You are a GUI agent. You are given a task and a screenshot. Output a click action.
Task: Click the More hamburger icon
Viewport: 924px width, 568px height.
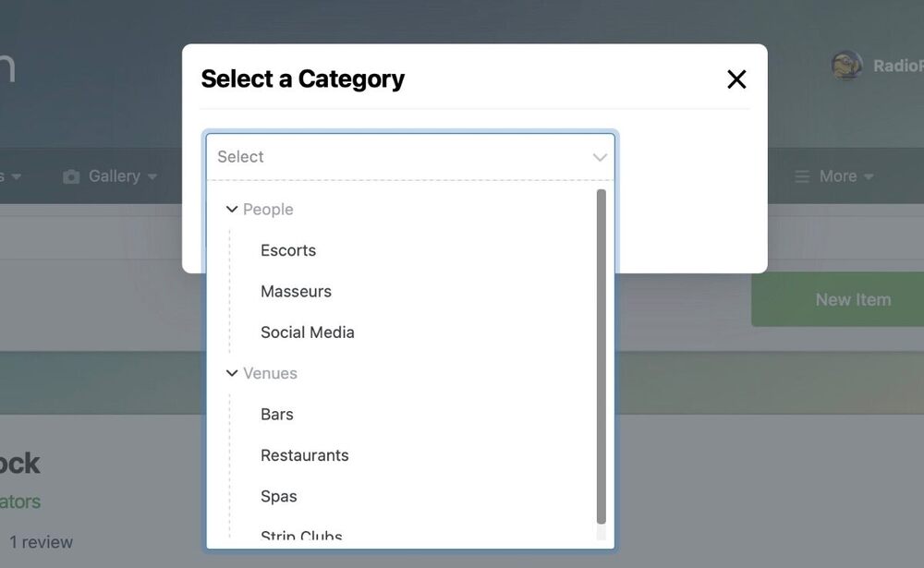tap(802, 175)
